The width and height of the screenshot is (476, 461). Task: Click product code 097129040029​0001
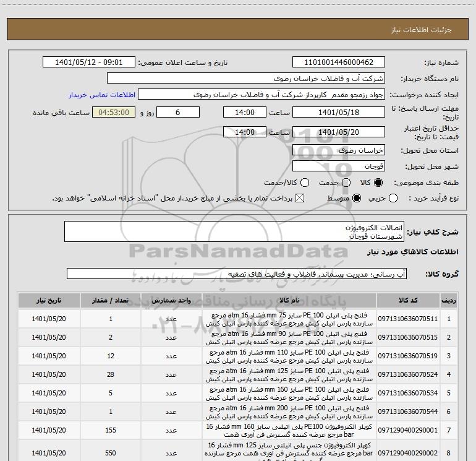tap(408, 430)
